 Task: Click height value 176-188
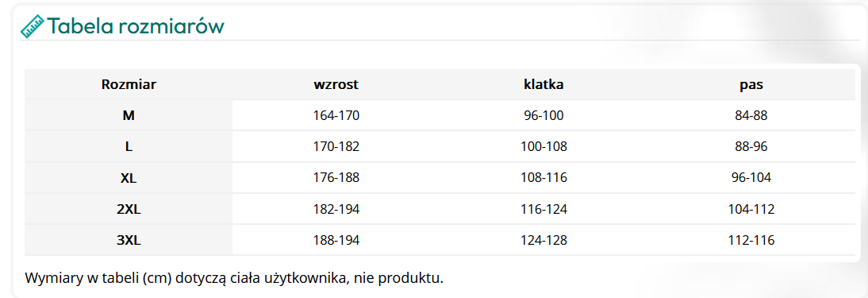point(336,178)
